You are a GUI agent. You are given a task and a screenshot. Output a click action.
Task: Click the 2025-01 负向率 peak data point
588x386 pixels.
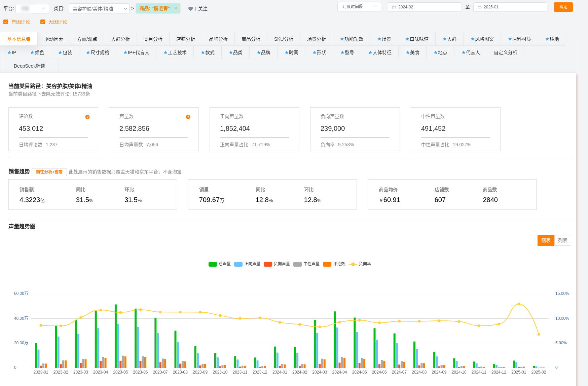tap(519, 304)
